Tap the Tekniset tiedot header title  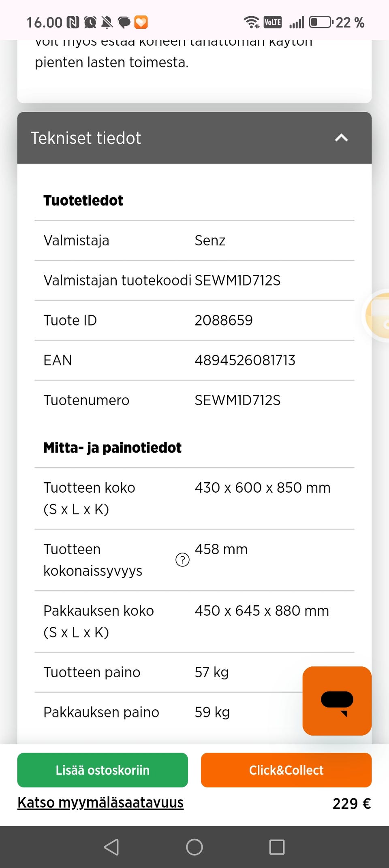pos(86,138)
